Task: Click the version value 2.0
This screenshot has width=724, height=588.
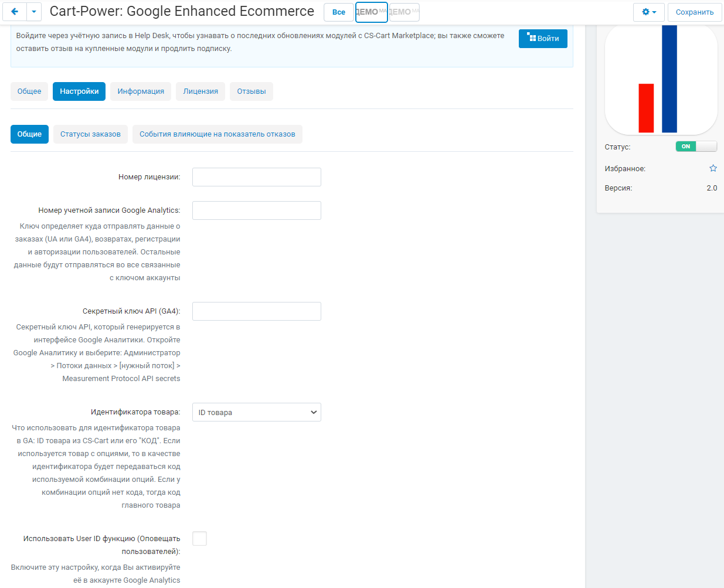Action: point(712,188)
